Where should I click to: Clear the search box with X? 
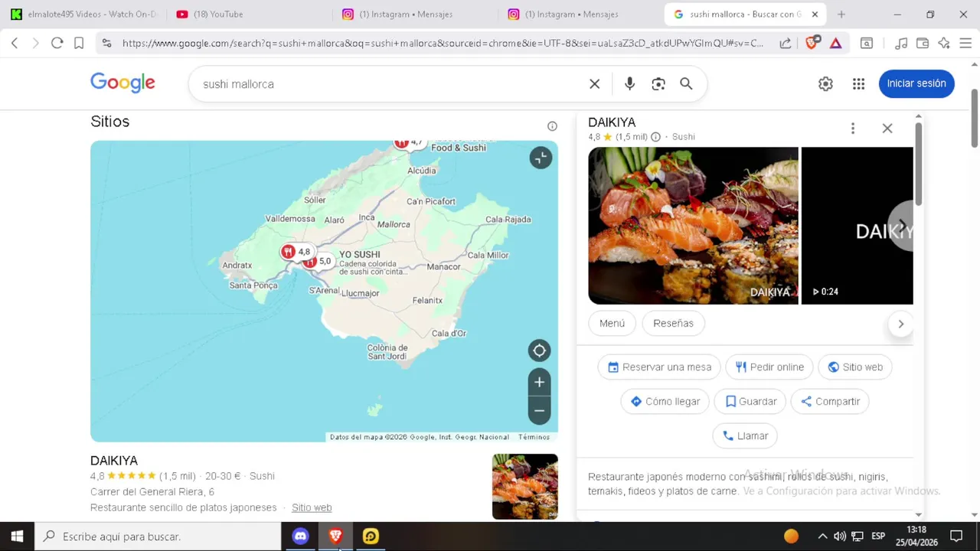pos(594,84)
